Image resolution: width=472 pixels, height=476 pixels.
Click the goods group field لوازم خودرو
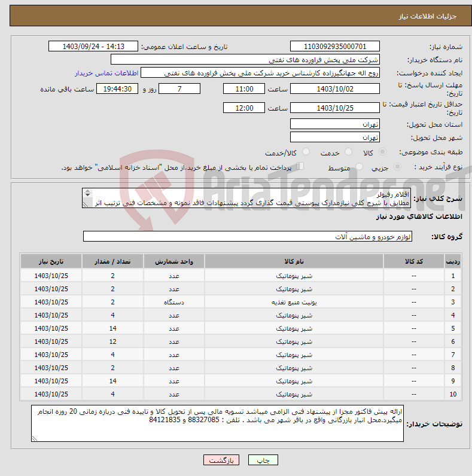click(248, 236)
